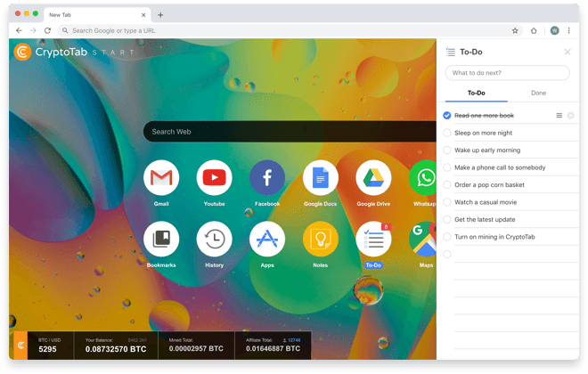Tick the 'Turn on mining in CryptoTab' checkbox
The image size is (588, 374).
447,237
